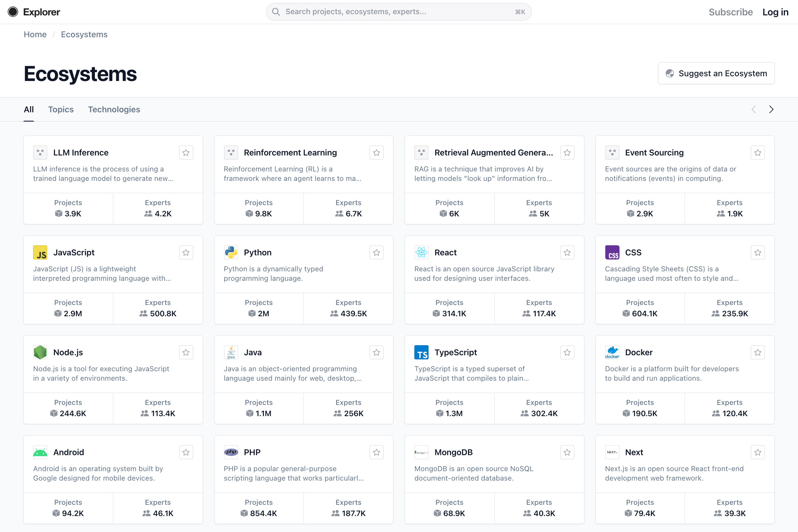Click the TypeScript TS icon
Image resolution: width=798 pixels, height=532 pixels.
pyautogui.click(x=421, y=352)
